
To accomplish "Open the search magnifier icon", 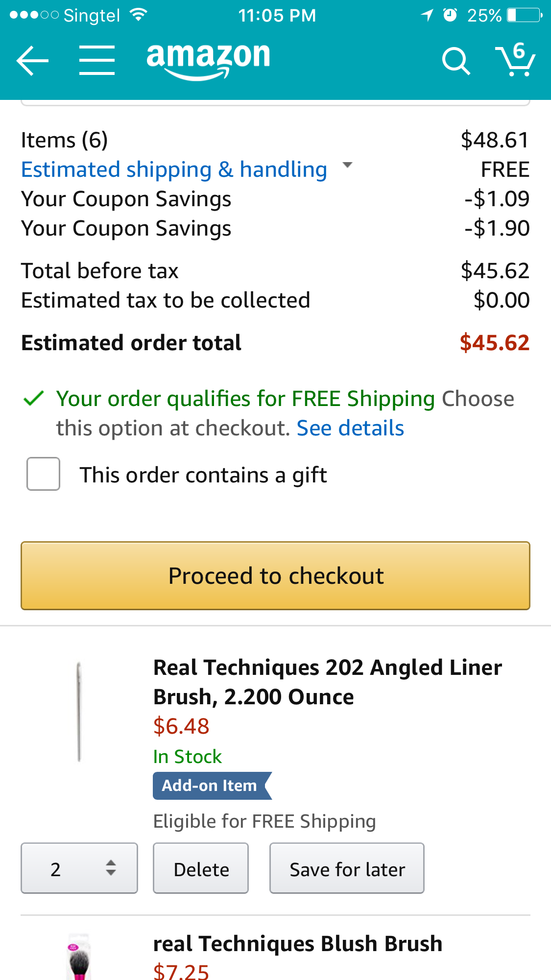I will (456, 61).
